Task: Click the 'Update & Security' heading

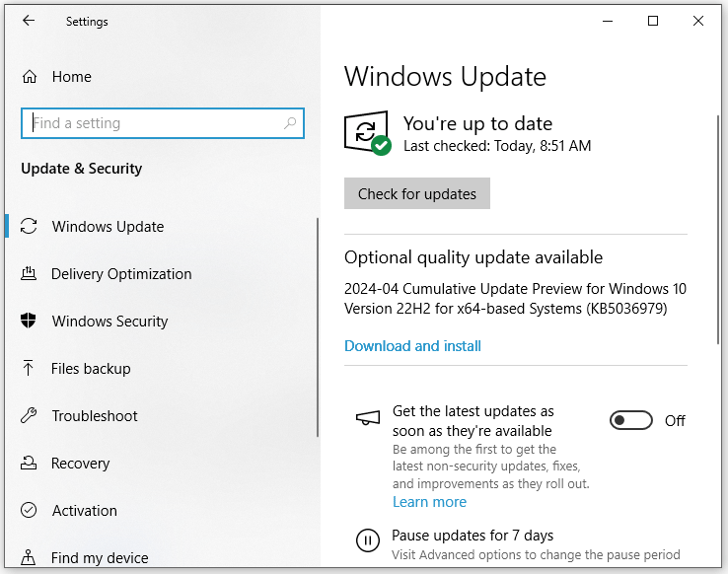Action: 81,169
